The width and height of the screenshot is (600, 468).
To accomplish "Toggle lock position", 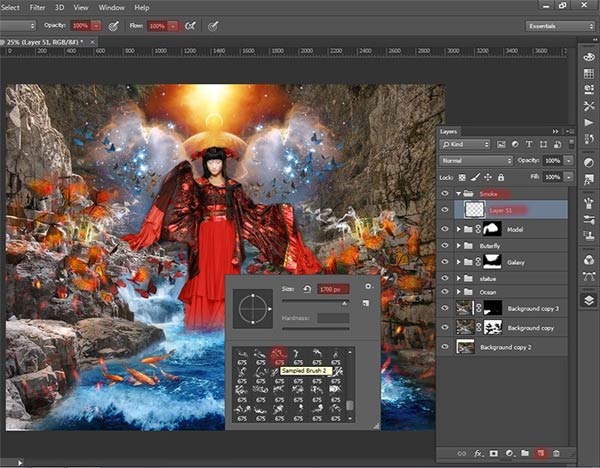I will click(x=488, y=177).
